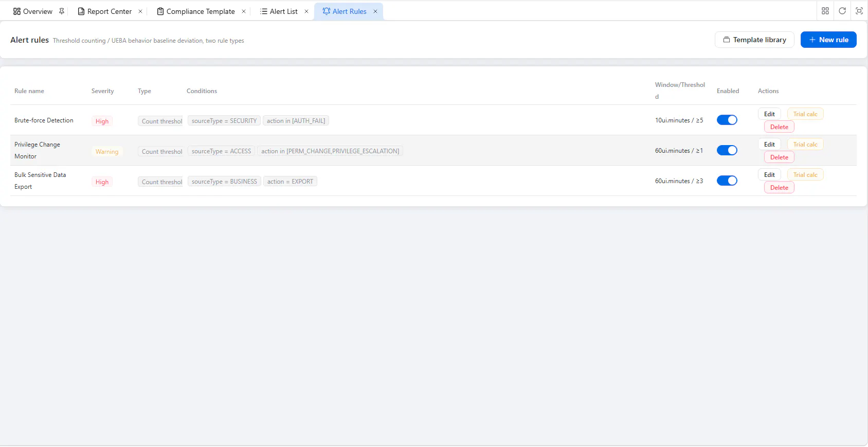Open the Template library
The width and height of the screenshot is (868, 447).
[754, 40]
